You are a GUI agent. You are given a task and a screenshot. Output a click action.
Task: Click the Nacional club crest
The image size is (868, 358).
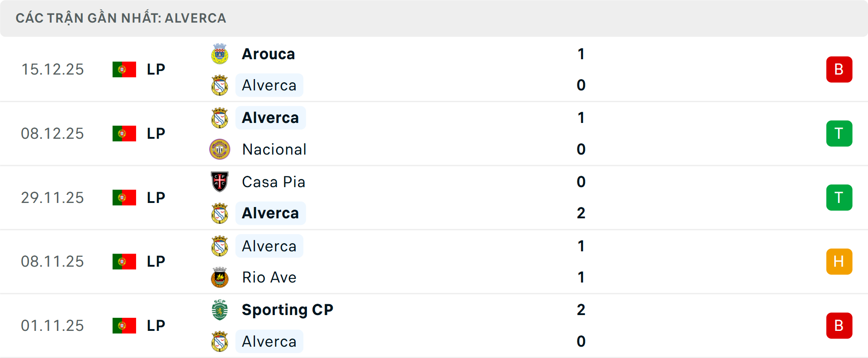[220, 149]
